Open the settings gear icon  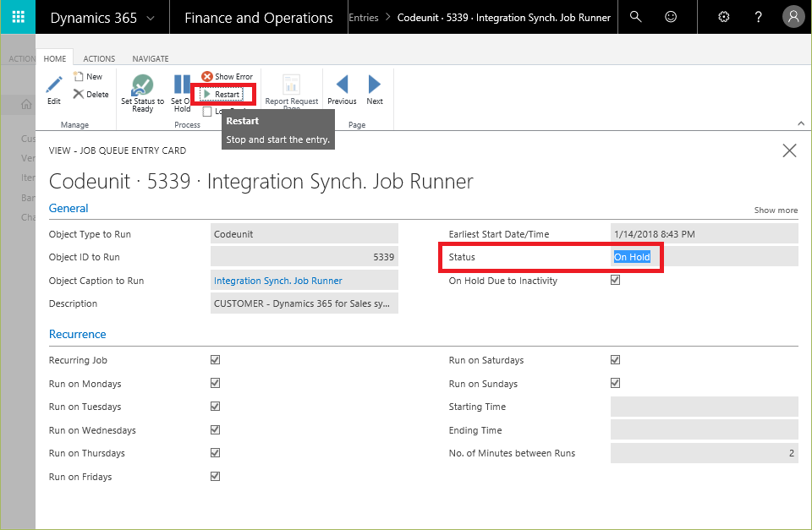tap(724, 17)
